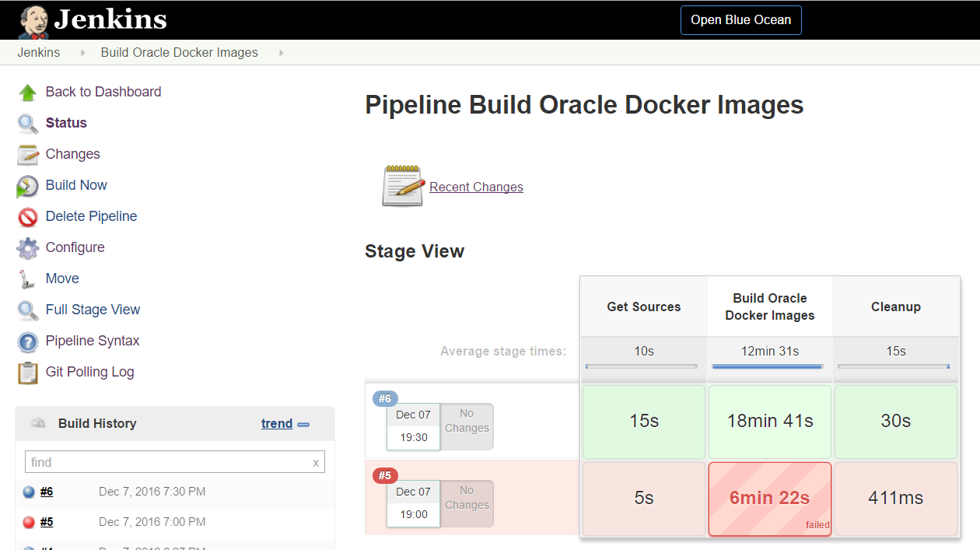Screen dimensions: 980x550
Task: Click the Move icon in sidebar
Action: (28, 279)
